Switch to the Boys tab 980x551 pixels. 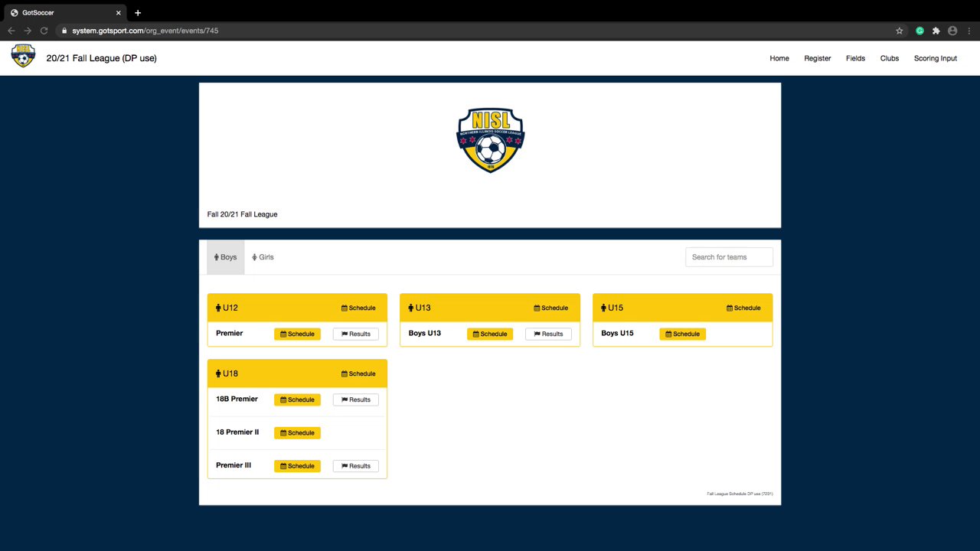226,257
